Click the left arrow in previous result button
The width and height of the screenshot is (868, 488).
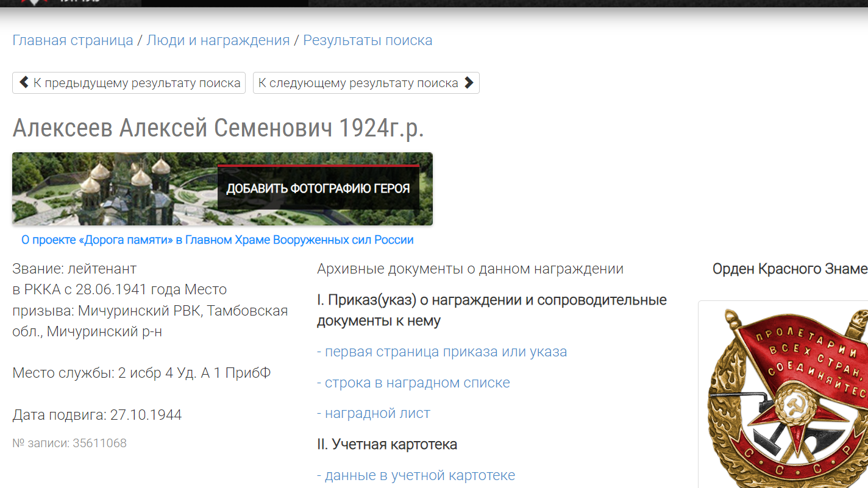click(x=24, y=83)
